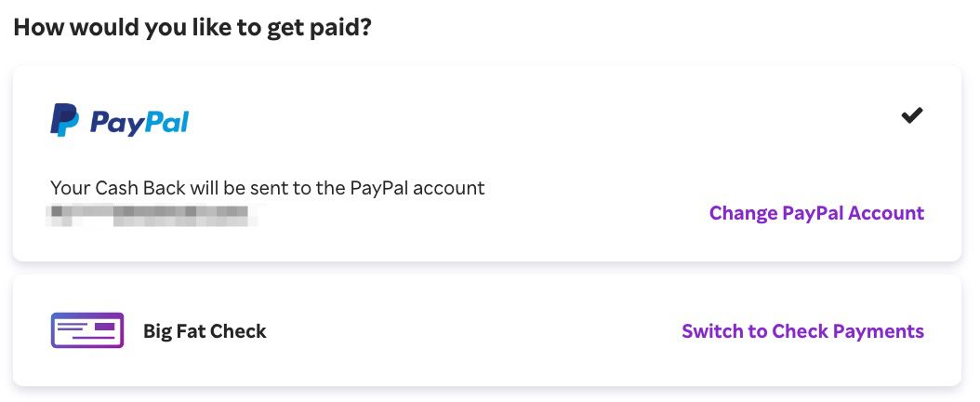Click the PayPal double-P emblem
The height and width of the screenshot is (402, 980).
click(64, 119)
